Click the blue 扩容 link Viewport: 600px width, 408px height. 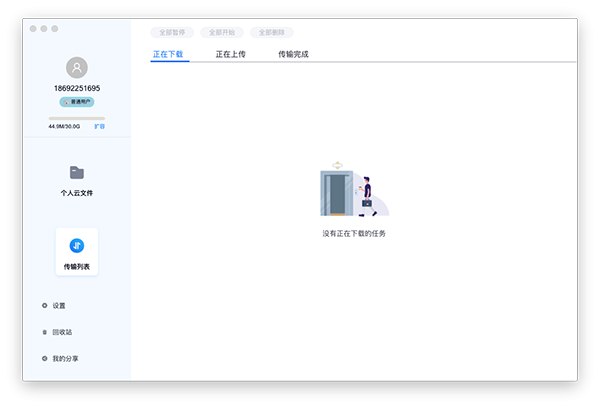(x=99, y=126)
